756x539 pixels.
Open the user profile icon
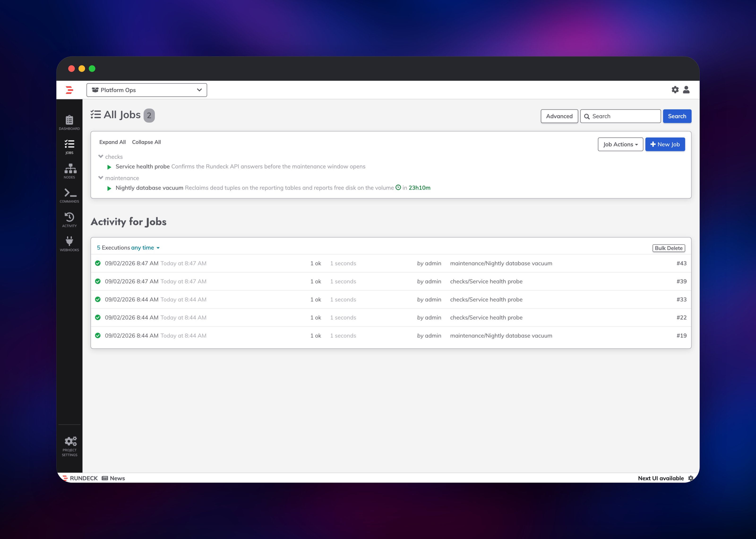click(x=686, y=90)
